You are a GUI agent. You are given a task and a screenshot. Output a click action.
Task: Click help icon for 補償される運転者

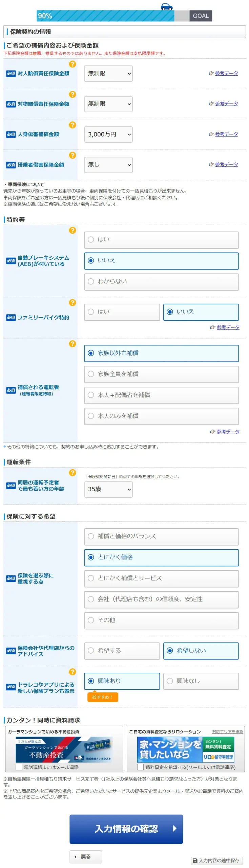click(72, 343)
